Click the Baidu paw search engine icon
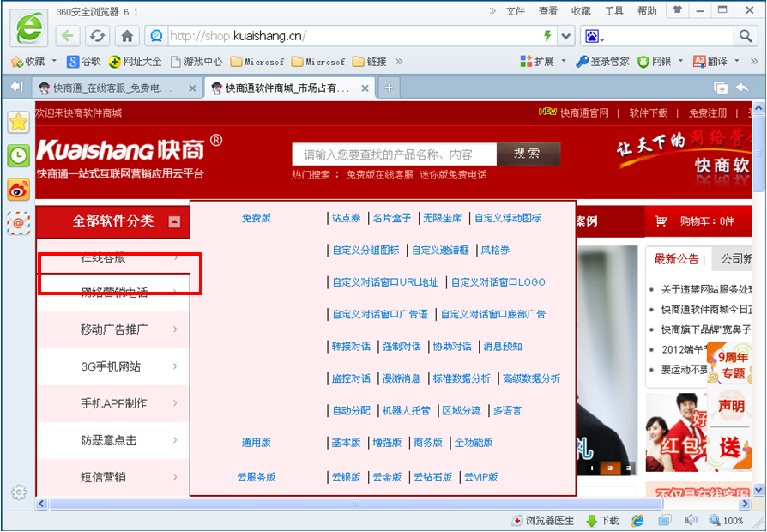Viewport: 767px width, 532px height. [x=592, y=36]
